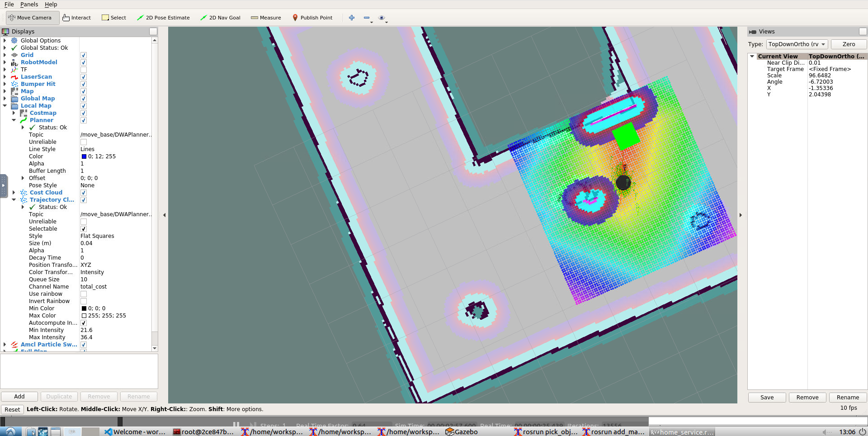Open the File menu
Viewport: 868px width, 436px height.
(9, 5)
